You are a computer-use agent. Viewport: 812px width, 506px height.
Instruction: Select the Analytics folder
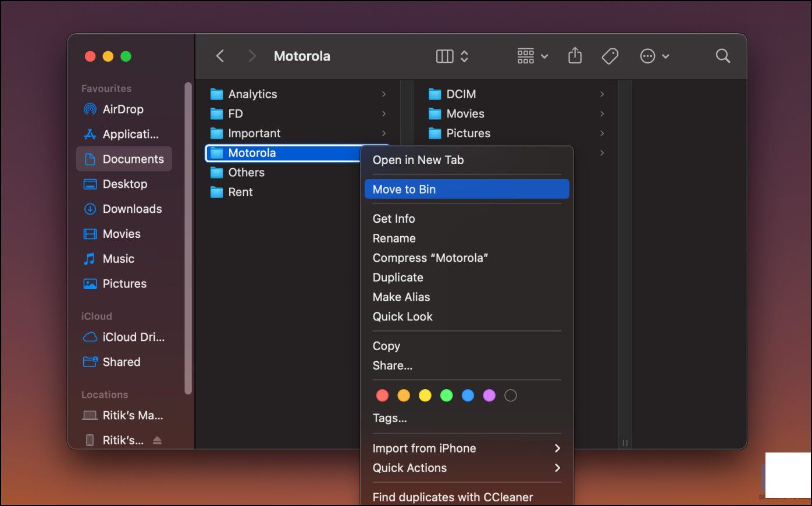[x=297, y=94]
